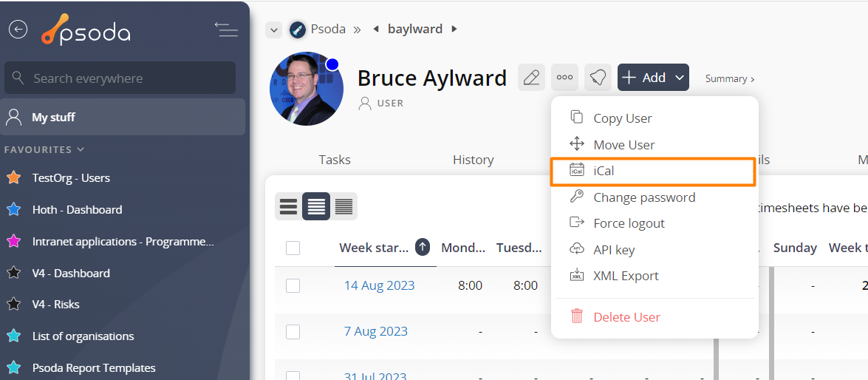Open the Add dropdown button

tap(653, 78)
